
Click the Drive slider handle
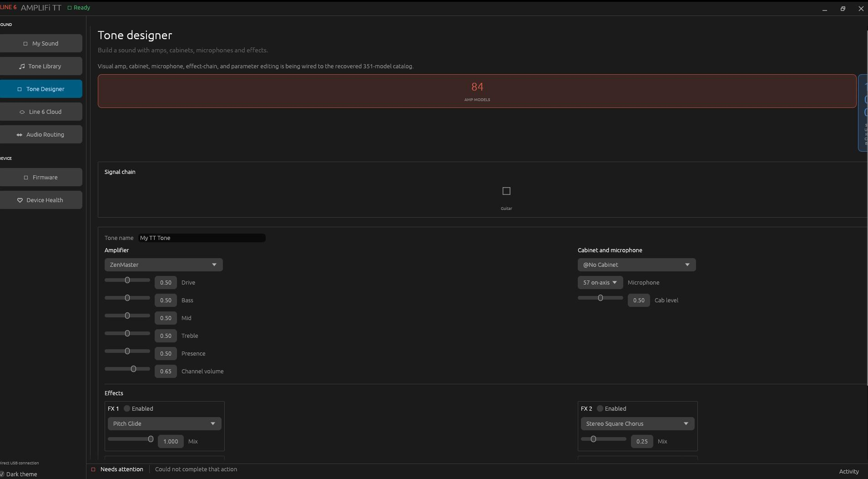click(x=127, y=280)
